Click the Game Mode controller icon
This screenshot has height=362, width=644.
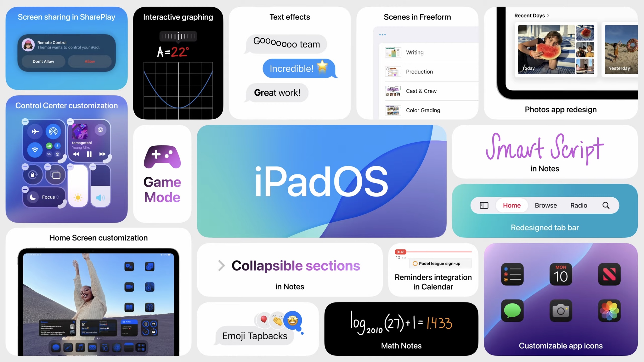(162, 157)
